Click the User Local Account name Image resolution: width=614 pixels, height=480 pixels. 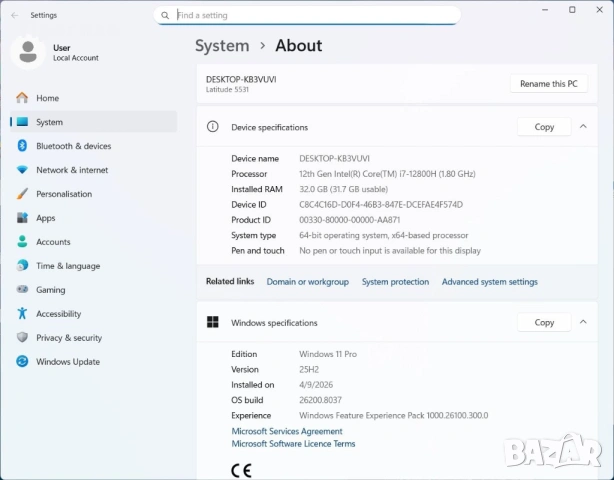tap(76, 52)
